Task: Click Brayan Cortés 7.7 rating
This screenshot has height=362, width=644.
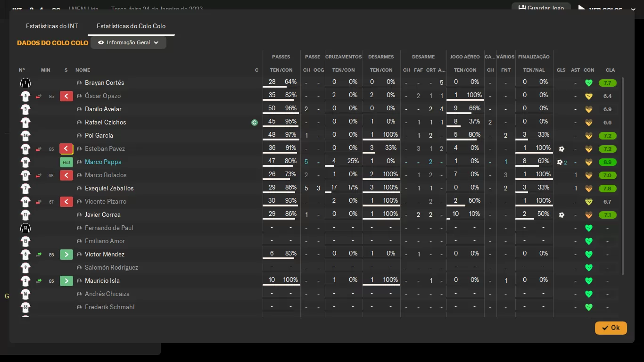Action: pos(607,83)
